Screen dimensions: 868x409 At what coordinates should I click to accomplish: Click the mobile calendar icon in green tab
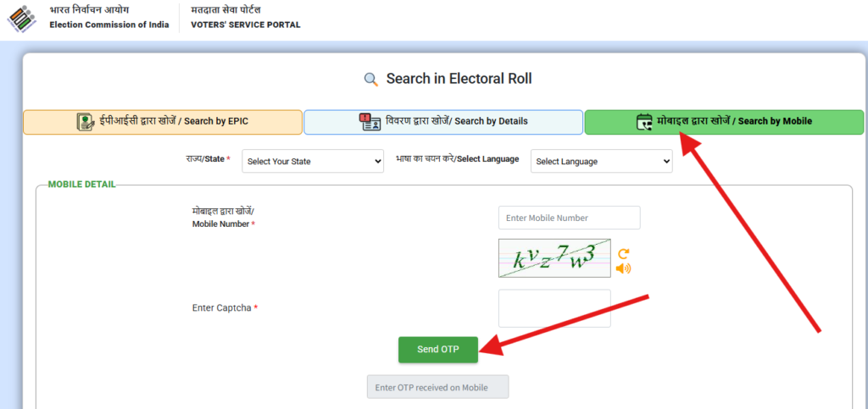(x=644, y=122)
